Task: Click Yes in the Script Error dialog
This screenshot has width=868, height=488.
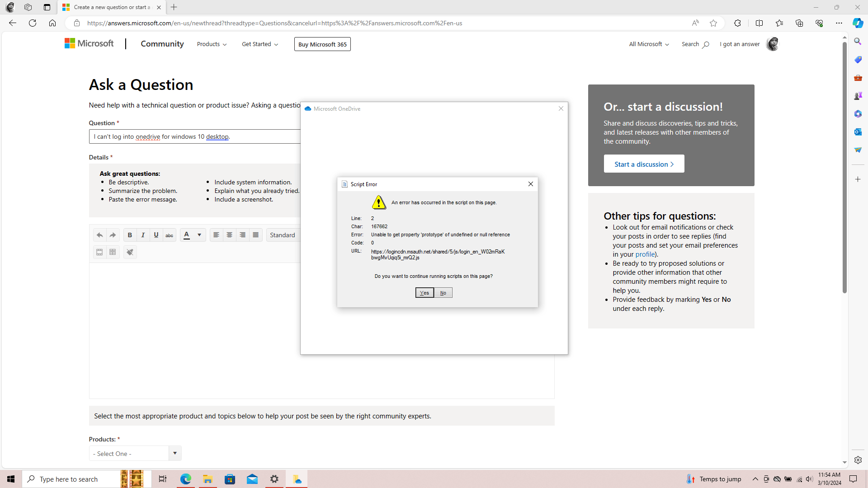Action: point(425,293)
